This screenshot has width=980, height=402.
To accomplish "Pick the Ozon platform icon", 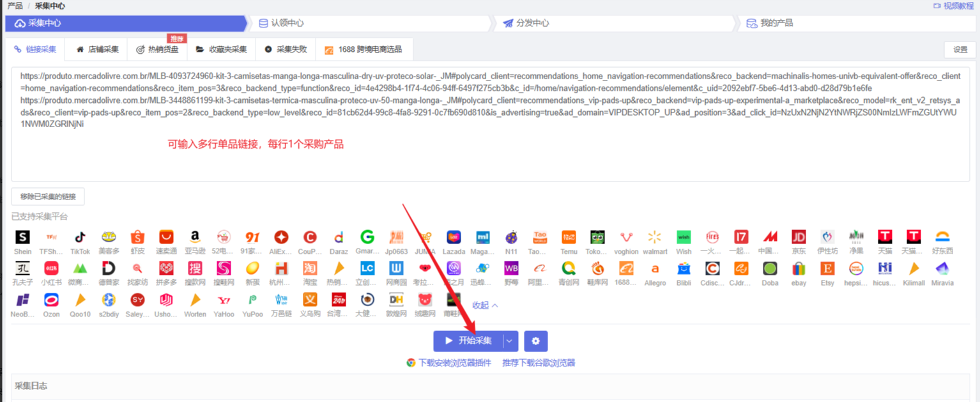I will tap(51, 300).
